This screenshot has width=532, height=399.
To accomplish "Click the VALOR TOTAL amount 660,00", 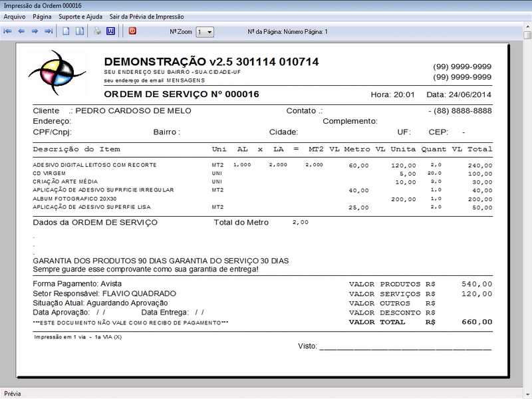I will (x=477, y=322).
